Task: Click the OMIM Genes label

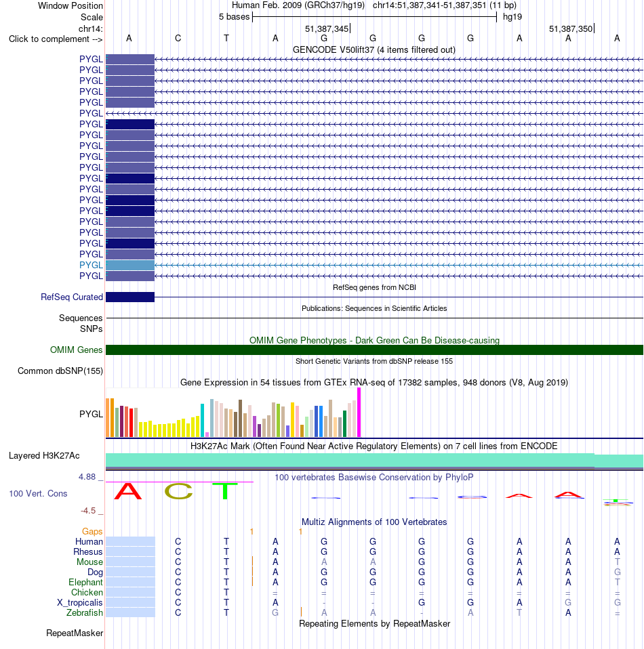Action: click(x=76, y=350)
